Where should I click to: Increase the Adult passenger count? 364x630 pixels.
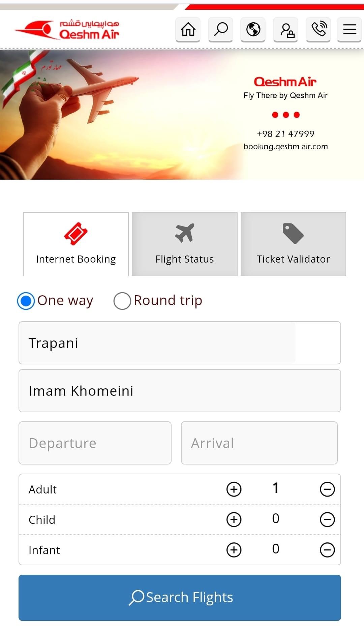click(234, 489)
